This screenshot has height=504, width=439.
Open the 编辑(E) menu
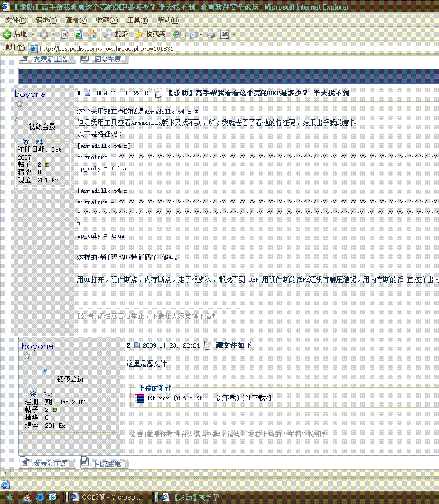(x=46, y=20)
